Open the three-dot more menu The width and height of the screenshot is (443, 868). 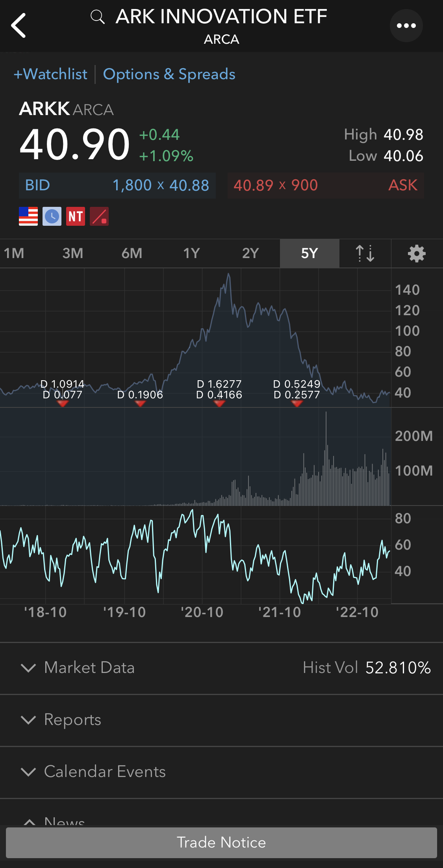[406, 26]
